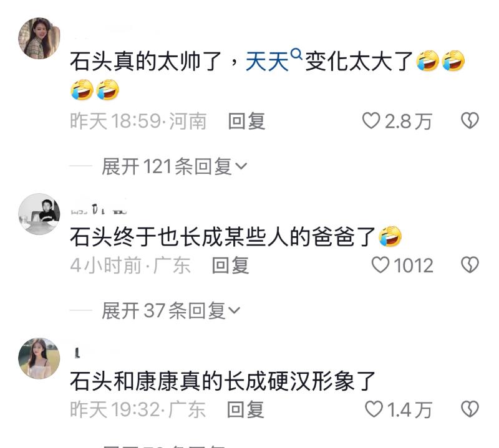The width and height of the screenshot is (499, 448).
Task: Like the comment with 1012 likes
Action: click(x=380, y=265)
